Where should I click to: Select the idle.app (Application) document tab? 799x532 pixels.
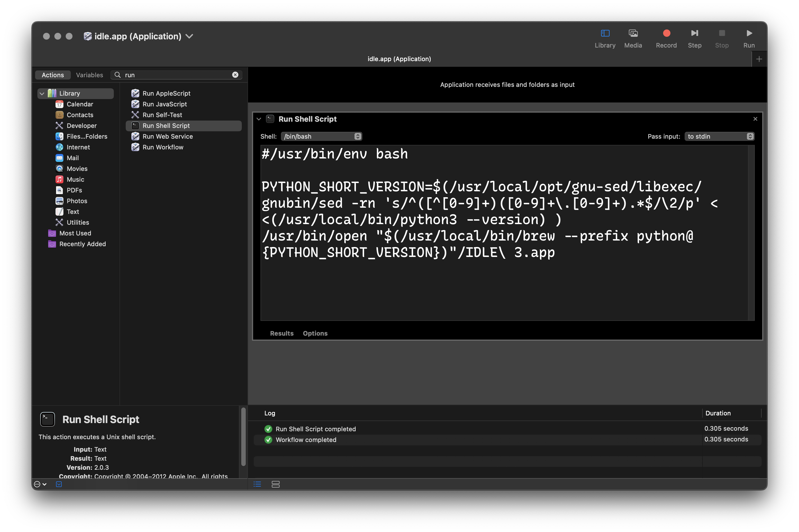pyautogui.click(x=399, y=59)
